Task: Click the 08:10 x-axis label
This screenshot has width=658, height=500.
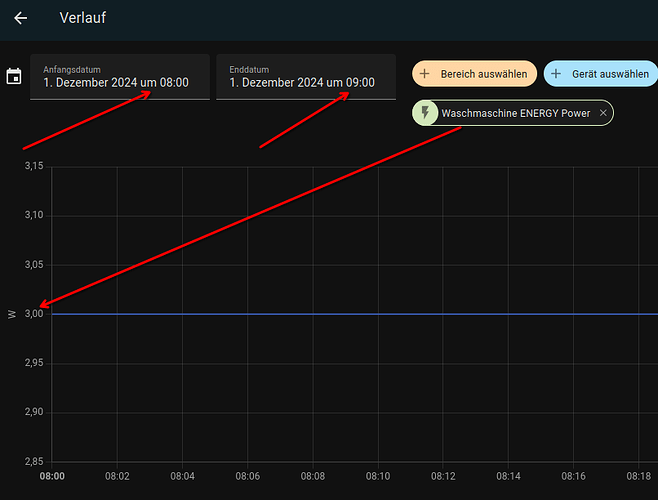Action: click(x=378, y=476)
